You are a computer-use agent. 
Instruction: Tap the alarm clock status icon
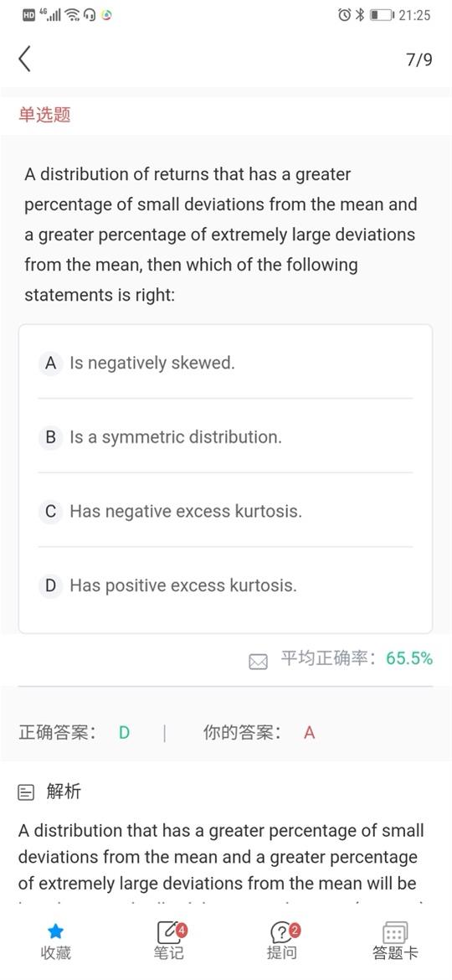[x=344, y=15]
